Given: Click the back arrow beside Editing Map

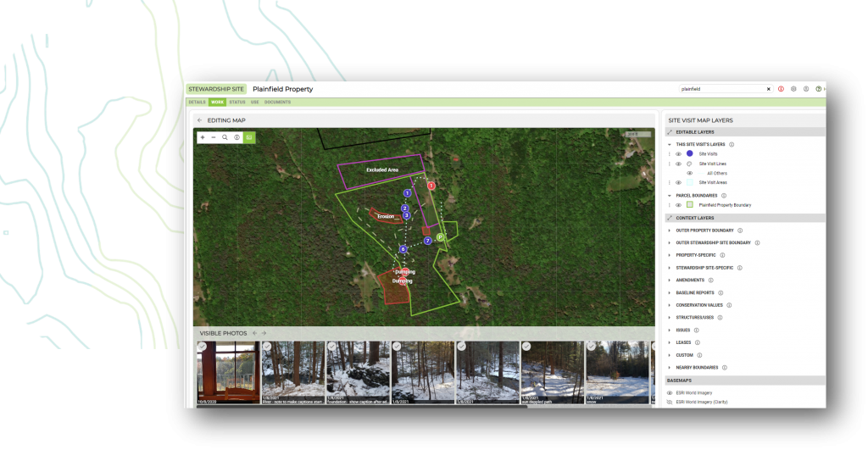Looking at the screenshot, I should coord(200,120).
